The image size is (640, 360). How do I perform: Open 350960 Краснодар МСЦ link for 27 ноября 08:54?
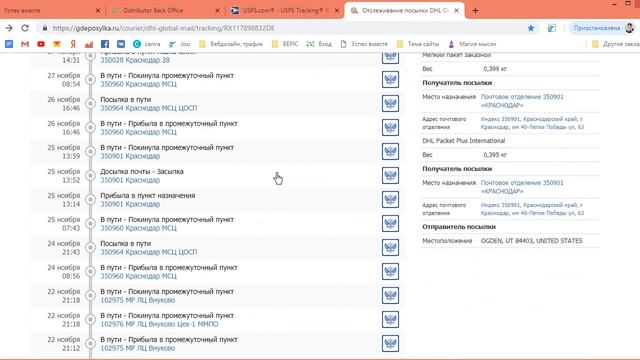pyautogui.click(x=138, y=84)
